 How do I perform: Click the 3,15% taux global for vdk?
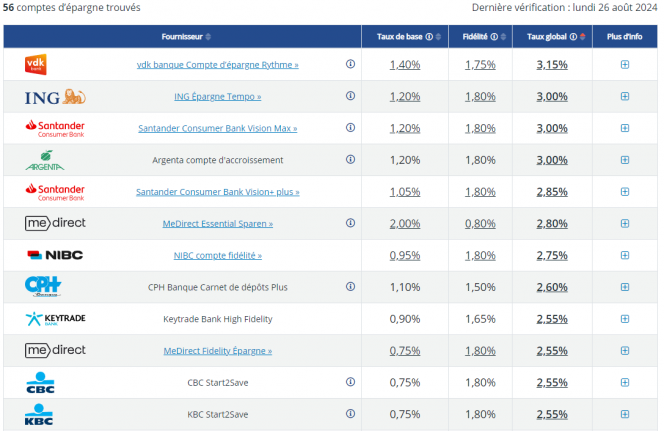pos(552,64)
